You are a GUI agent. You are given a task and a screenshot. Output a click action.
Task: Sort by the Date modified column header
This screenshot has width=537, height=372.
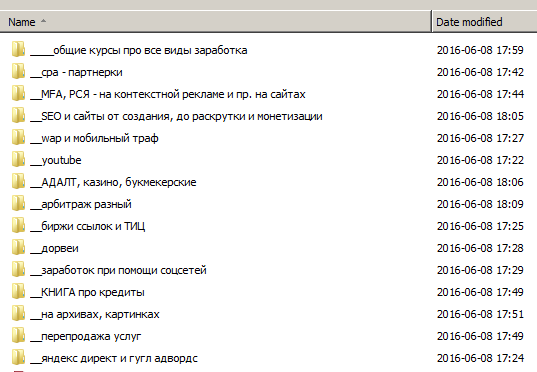click(485, 22)
